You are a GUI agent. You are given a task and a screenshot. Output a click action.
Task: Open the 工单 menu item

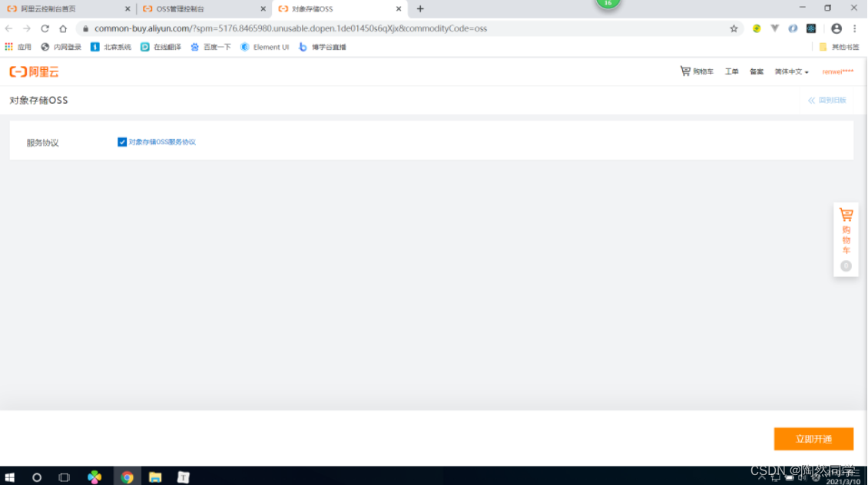click(x=732, y=71)
